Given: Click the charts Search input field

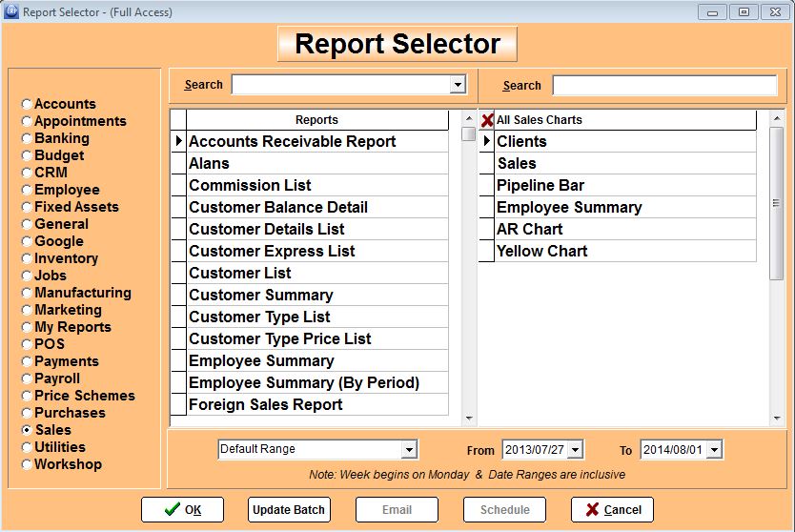Looking at the screenshot, I should [664, 86].
